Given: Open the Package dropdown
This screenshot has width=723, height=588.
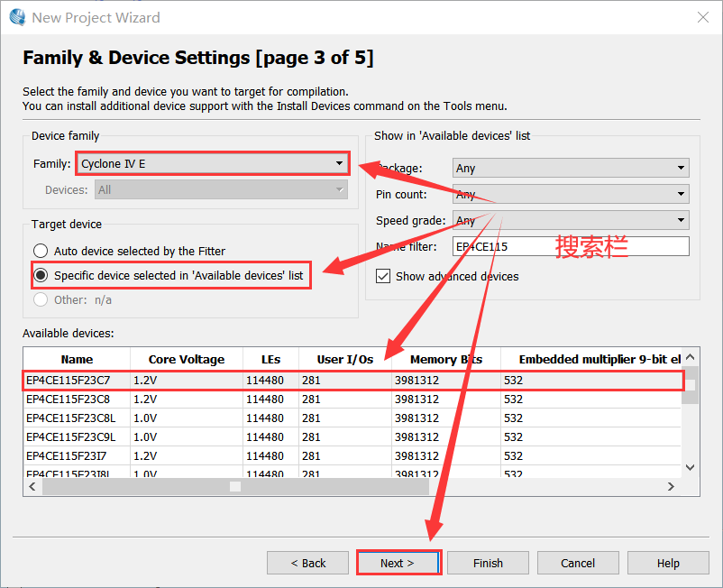Looking at the screenshot, I should pos(571,168).
